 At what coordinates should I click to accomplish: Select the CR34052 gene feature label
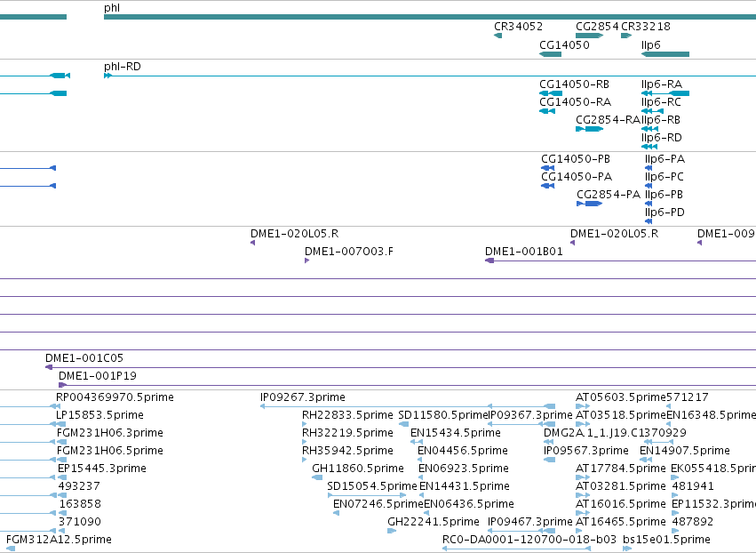tap(518, 27)
